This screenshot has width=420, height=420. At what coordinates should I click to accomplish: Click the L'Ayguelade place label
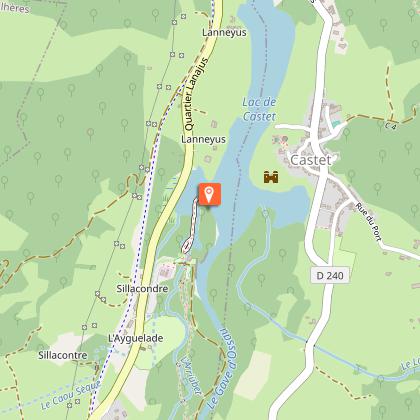pyautogui.click(x=136, y=338)
